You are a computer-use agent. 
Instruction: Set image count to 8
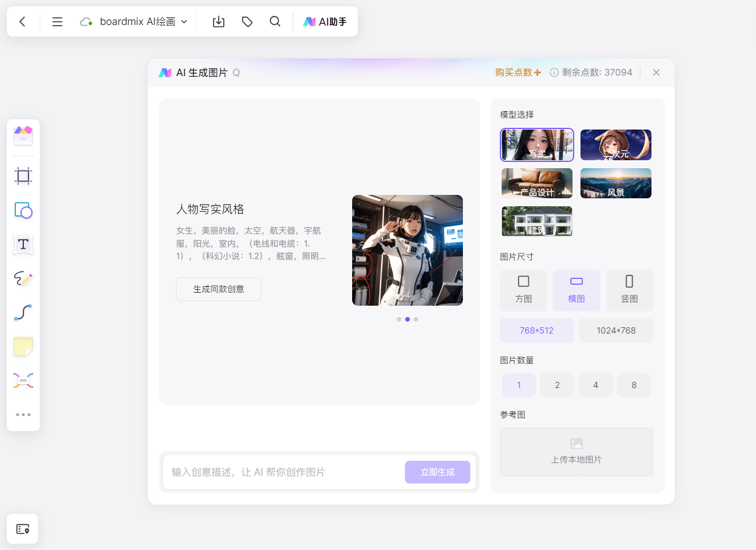pos(634,385)
